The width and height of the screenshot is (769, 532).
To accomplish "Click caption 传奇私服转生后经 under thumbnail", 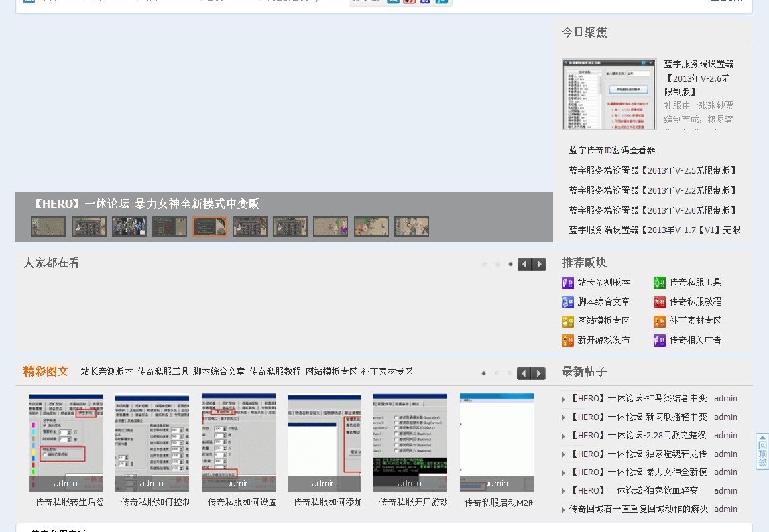I will [70, 502].
